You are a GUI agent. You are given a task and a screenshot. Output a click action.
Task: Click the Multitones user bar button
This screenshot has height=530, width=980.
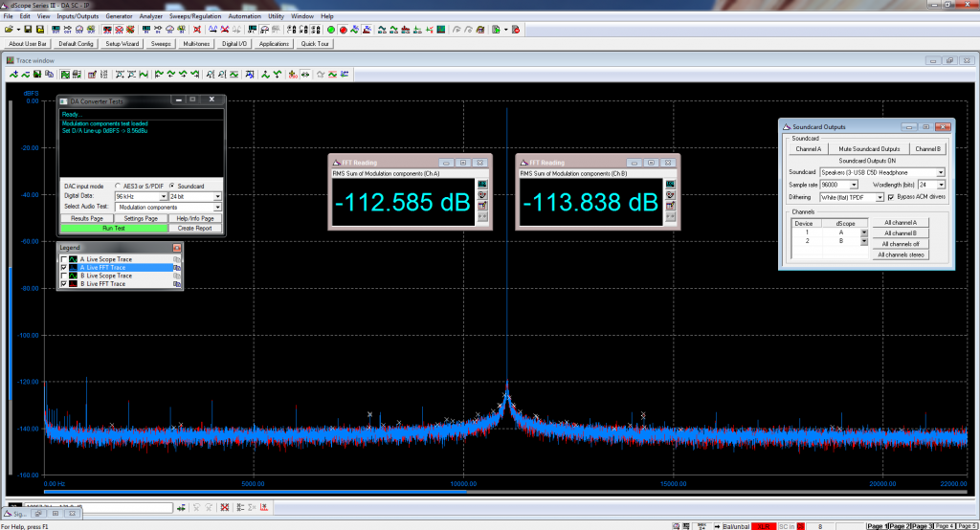click(x=196, y=44)
